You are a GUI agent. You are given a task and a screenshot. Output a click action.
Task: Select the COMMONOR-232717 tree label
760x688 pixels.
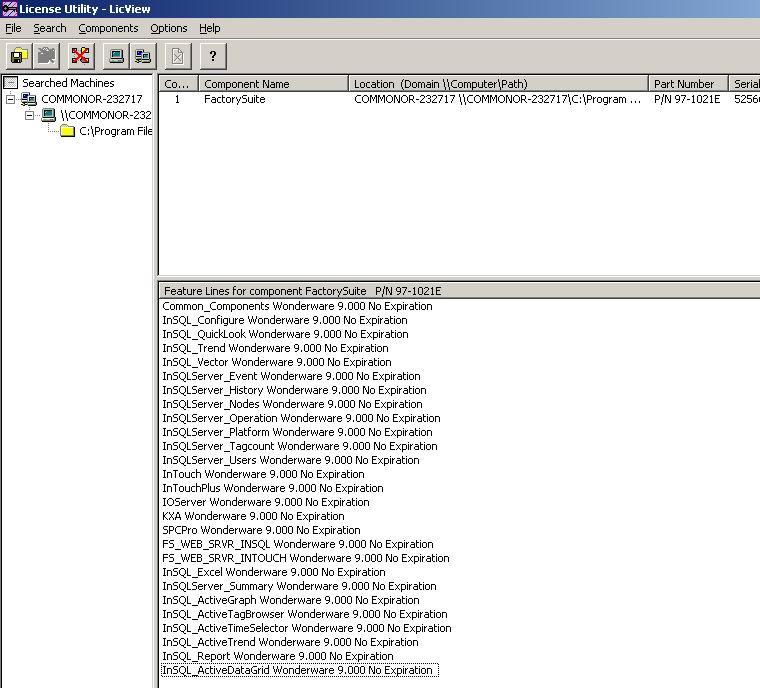(92, 99)
